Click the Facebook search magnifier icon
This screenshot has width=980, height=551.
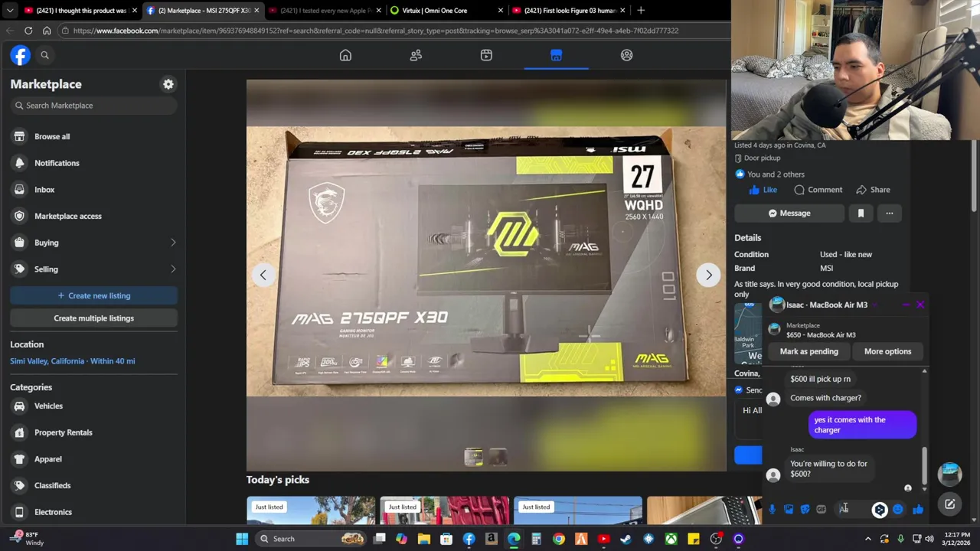pyautogui.click(x=44, y=55)
